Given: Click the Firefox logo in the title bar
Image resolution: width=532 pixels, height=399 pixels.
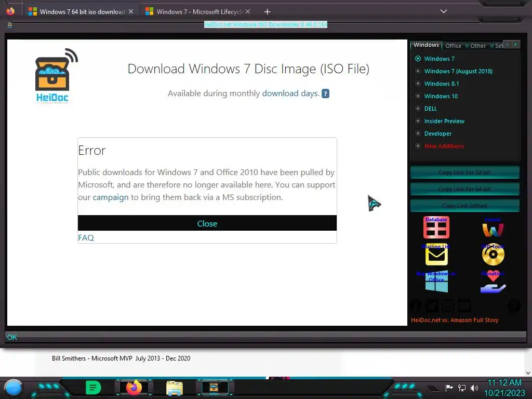Looking at the screenshot, I should pyautogui.click(x=10, y=11).
